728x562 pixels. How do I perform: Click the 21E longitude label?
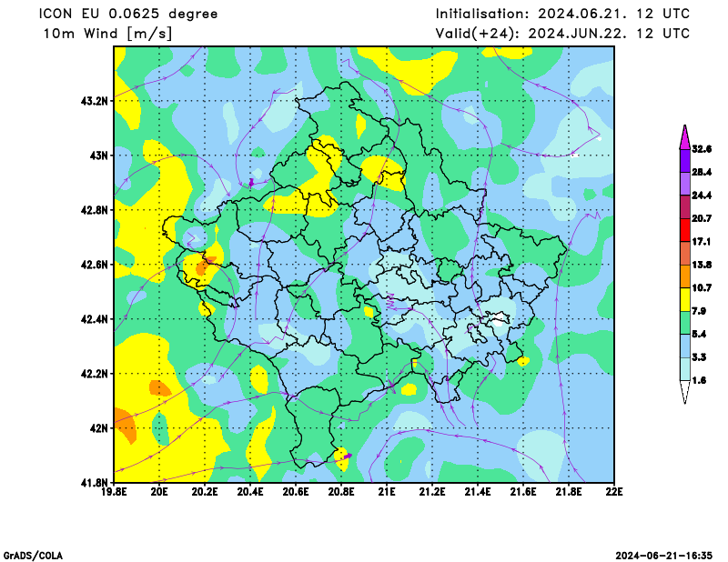[387, 492]
